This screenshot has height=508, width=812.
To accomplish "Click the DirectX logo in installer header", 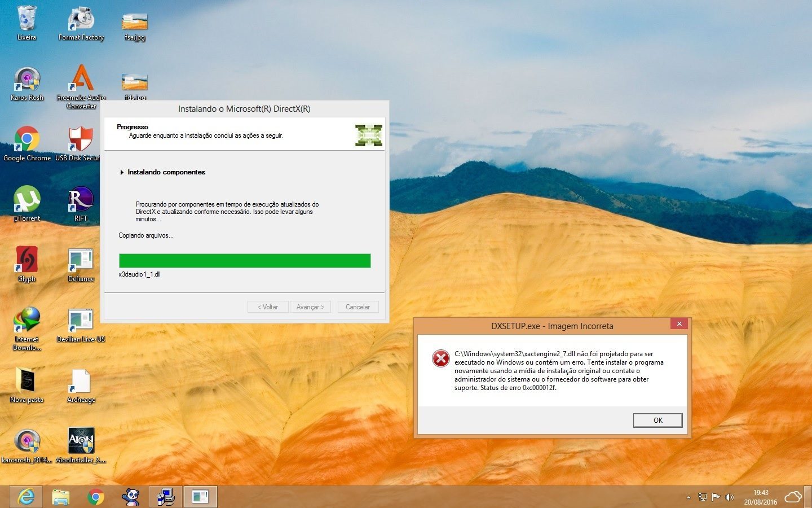I will click(x=369, y=135).
